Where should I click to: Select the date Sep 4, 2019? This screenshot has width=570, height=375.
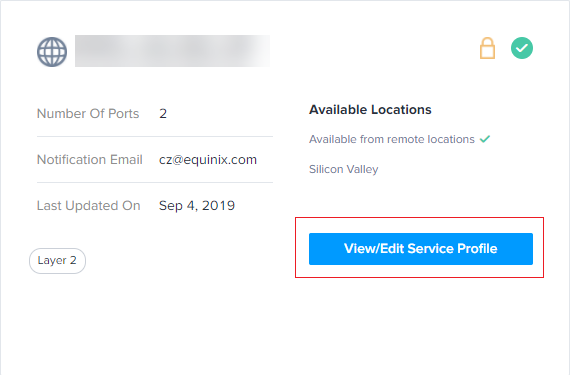pyautogui.click(x=197, y=206)
